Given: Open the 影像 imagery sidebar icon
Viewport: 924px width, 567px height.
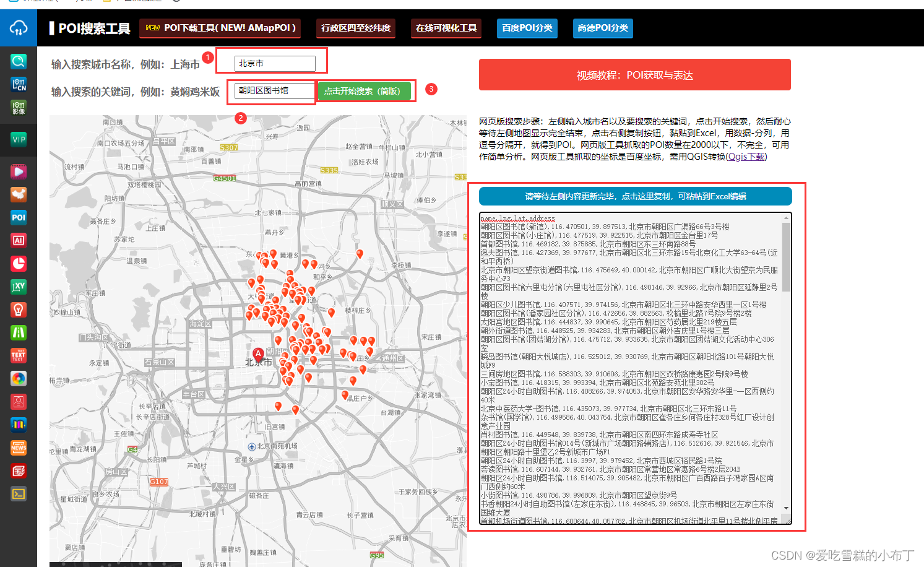Looking at the screenshot, I should [19, 108].
